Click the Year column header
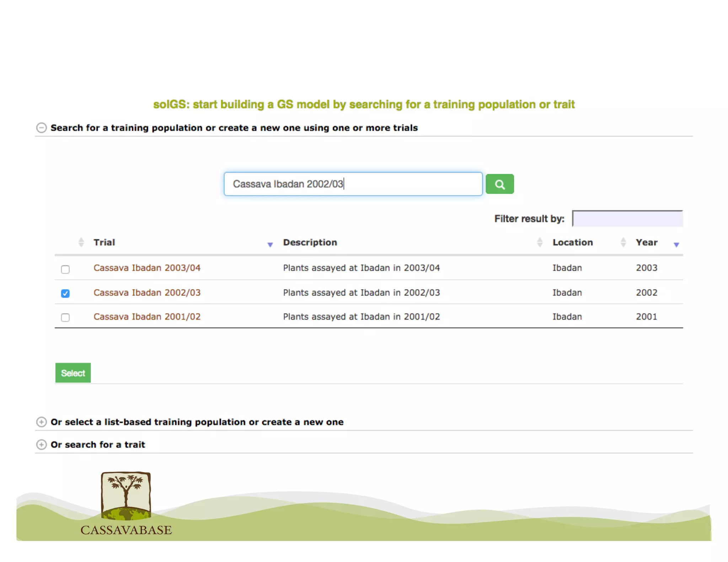The height and width of the screenshot is (562, 728). click(x=647, y=242)
